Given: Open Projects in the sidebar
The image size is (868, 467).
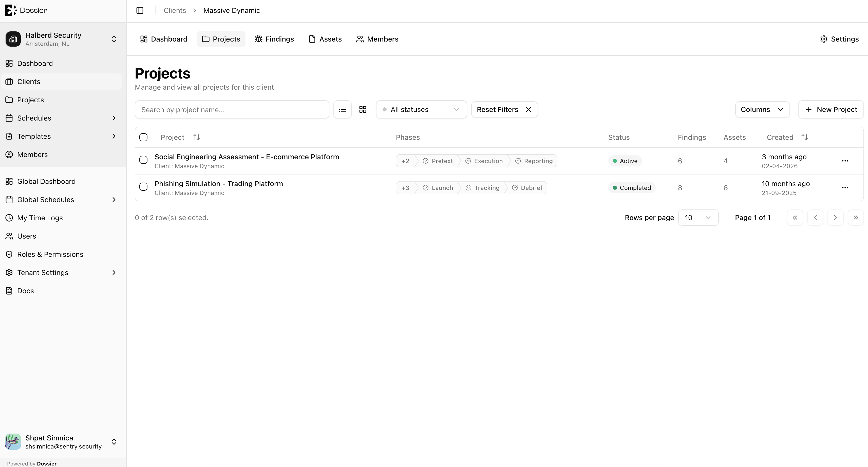Looking at the screenshot, I should click(61, 100).
